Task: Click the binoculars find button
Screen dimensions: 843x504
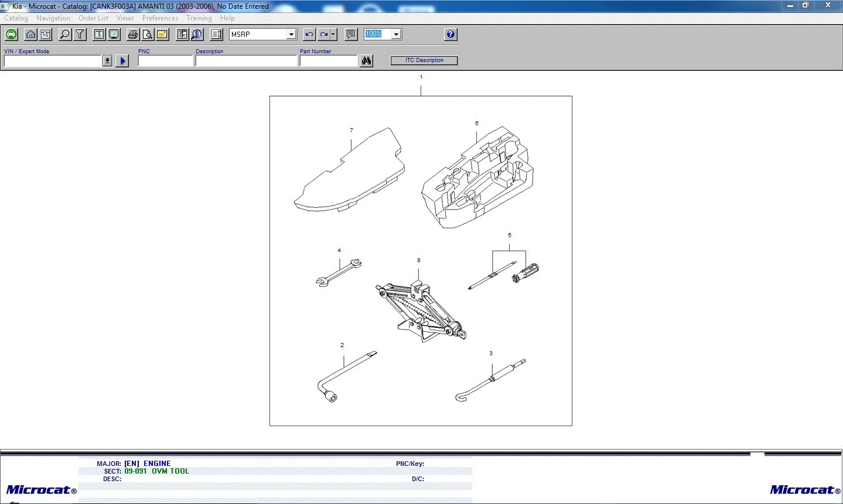Action: click(367, 61)
